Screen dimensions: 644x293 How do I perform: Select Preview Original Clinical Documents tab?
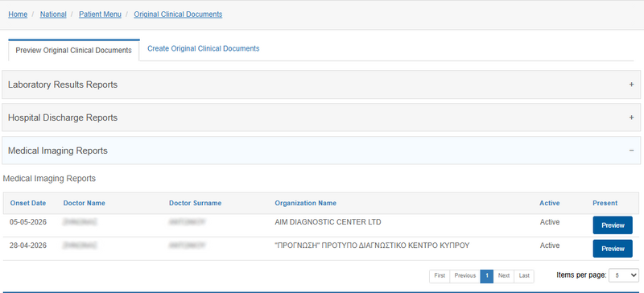(x=73, y=51)
